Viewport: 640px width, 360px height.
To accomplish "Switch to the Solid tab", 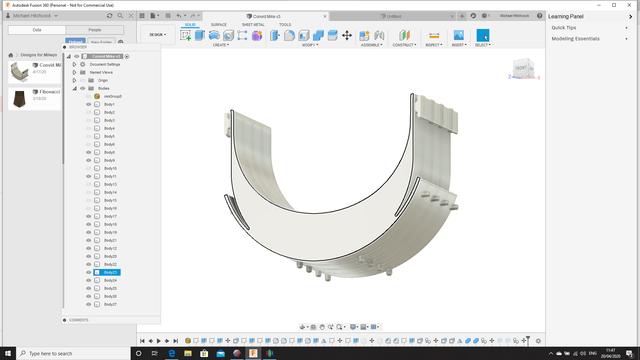I will [190, 25].
